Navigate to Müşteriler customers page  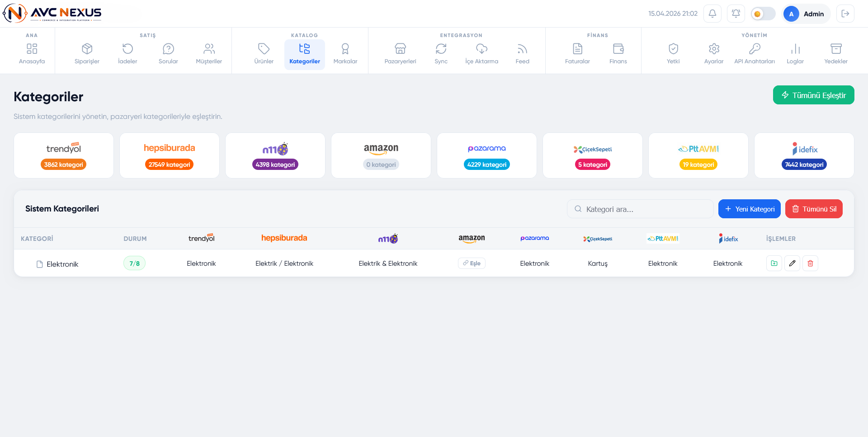[x=209, y=54]
